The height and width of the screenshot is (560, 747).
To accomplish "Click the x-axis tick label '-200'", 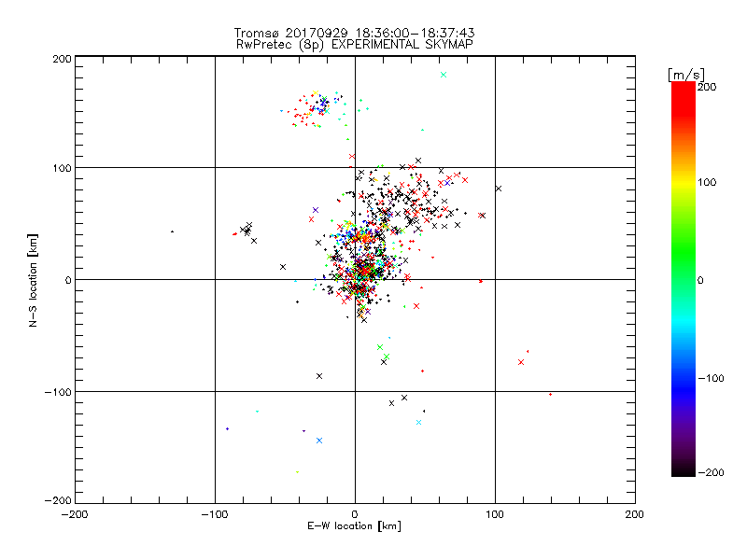I will pyautogui.click(x=75, y=514).
